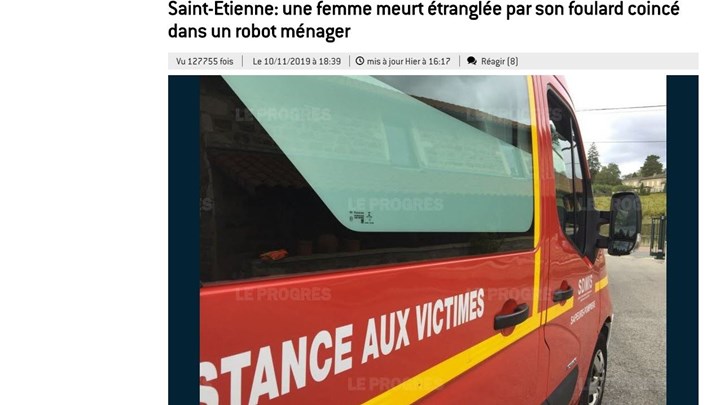Click the publication date 'Le 10/11/2019 à 18:39'
The width and height of the screenshot is (720, 405).
297,61
